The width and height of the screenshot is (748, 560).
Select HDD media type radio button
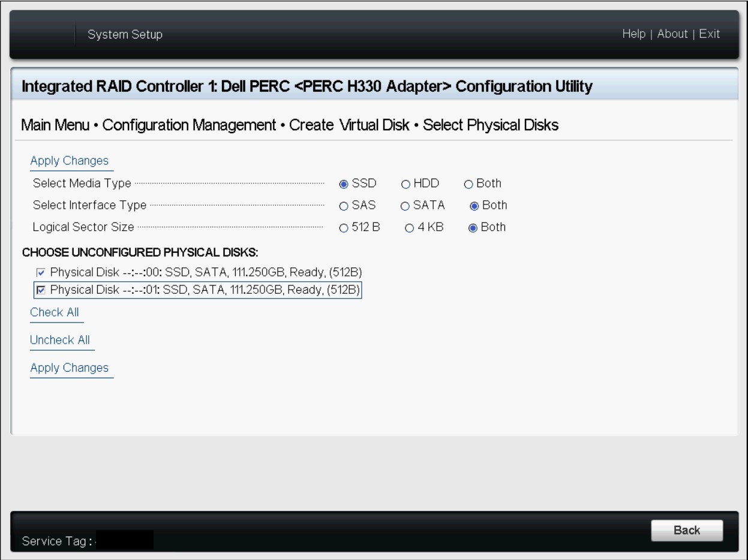pos(405,183)
